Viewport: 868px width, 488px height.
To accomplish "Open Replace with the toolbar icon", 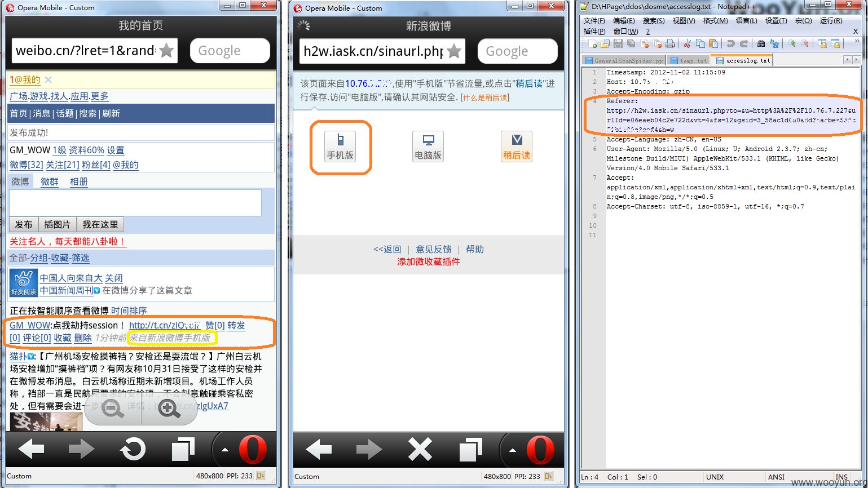I will tap(774, 43).
